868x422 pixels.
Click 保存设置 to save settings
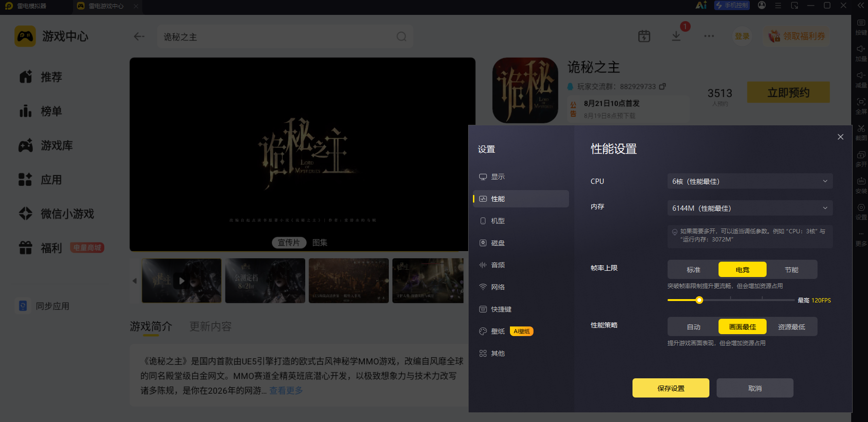(671, 388)
